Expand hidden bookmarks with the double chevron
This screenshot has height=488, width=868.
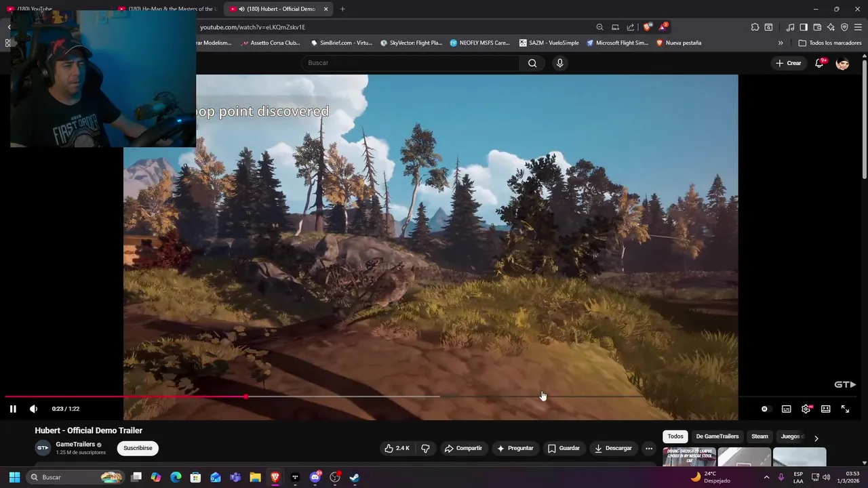(x=781, y=43)
